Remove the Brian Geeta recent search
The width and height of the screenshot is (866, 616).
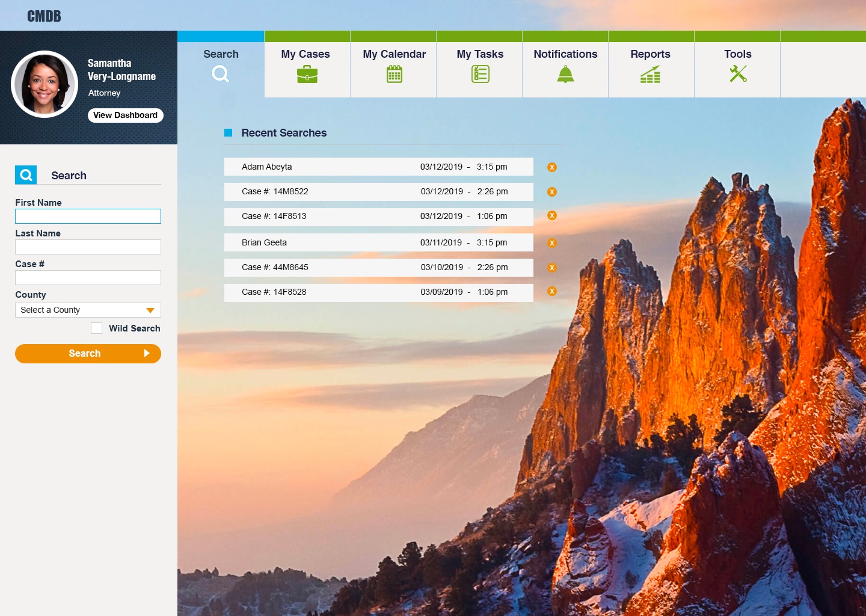tap(552, 243)
